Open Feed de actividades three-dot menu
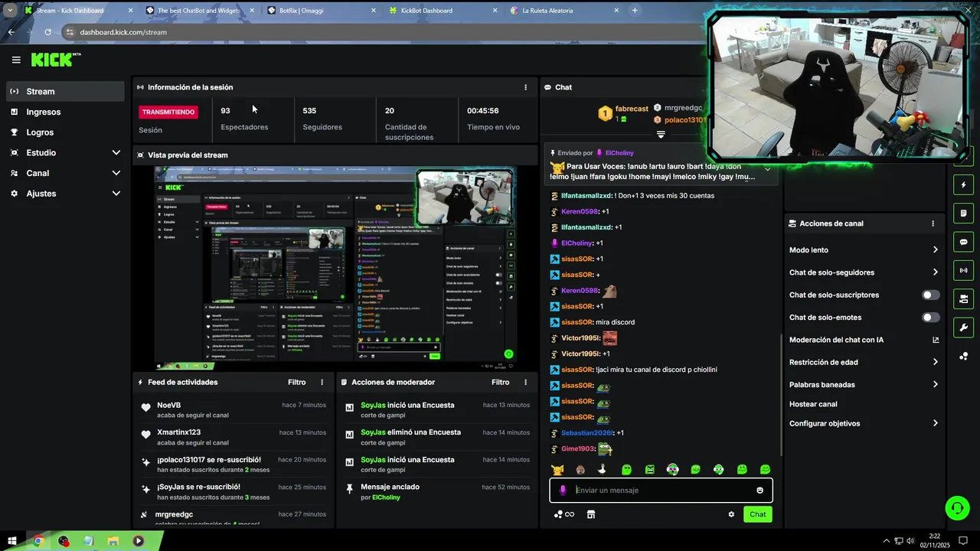This screenshot has width=980, height=551. pos(322,382)
